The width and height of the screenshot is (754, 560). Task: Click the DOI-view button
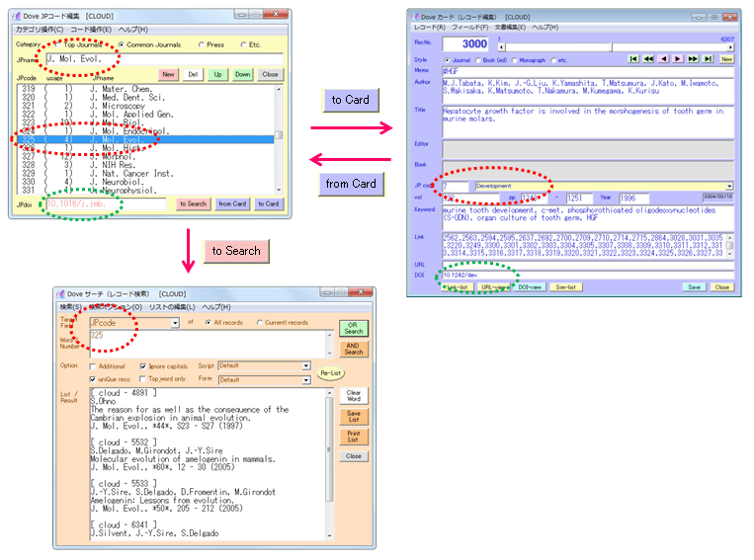(x=531, y=286)
